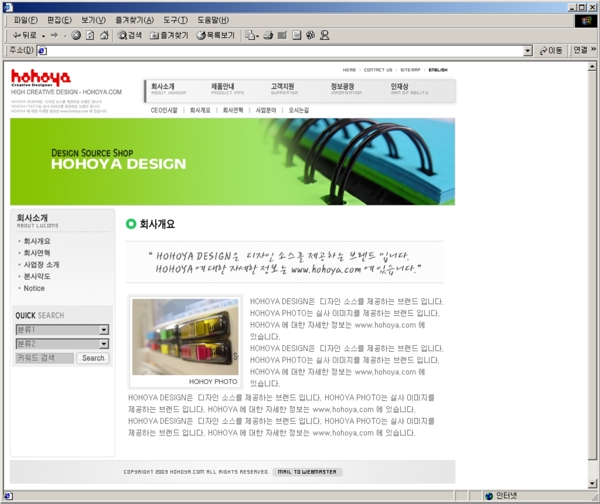Open the 편집(E) menu

coord(59,20)
